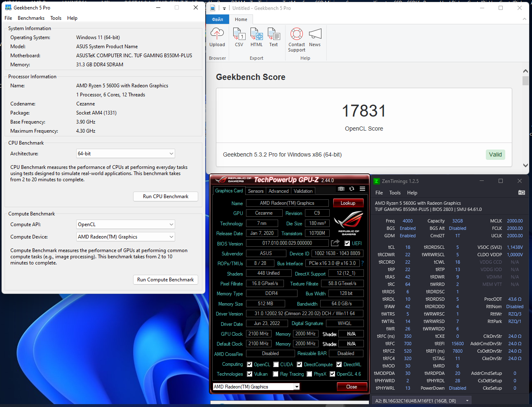Open ZenTimings memory module A2 dropdown
Viewport: 532px width, 407px height.
pyautogui.click(x=422, y=400)
